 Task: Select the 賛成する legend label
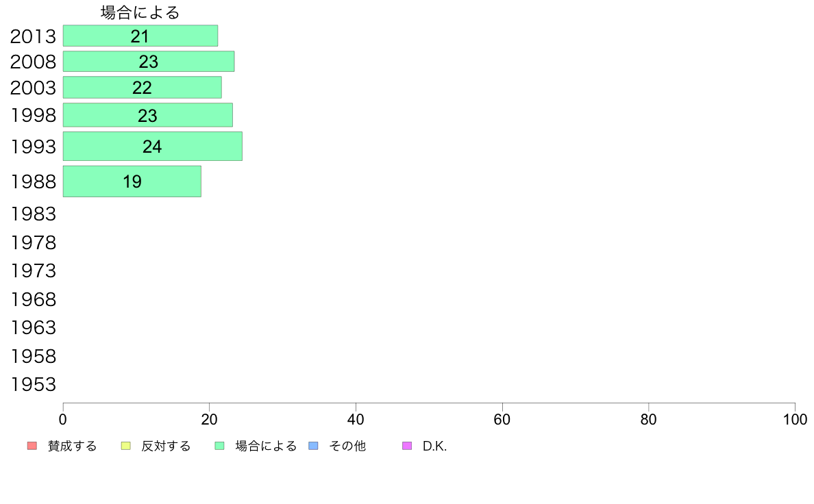(72, 446)
